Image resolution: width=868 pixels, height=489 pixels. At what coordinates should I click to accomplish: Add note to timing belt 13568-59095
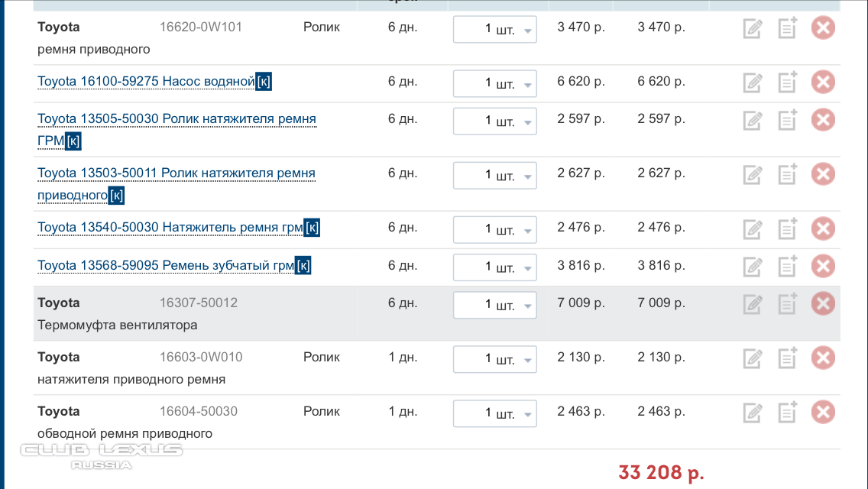tap(787, 266)
